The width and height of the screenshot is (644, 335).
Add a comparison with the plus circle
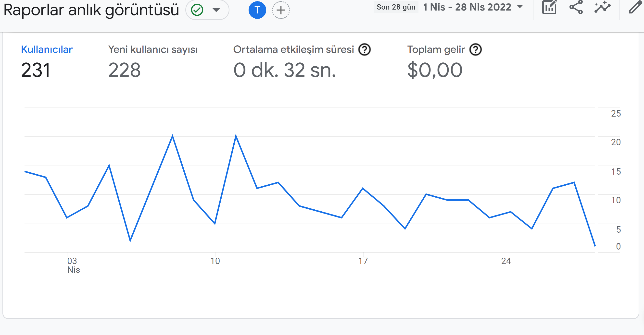pos(281,10)
